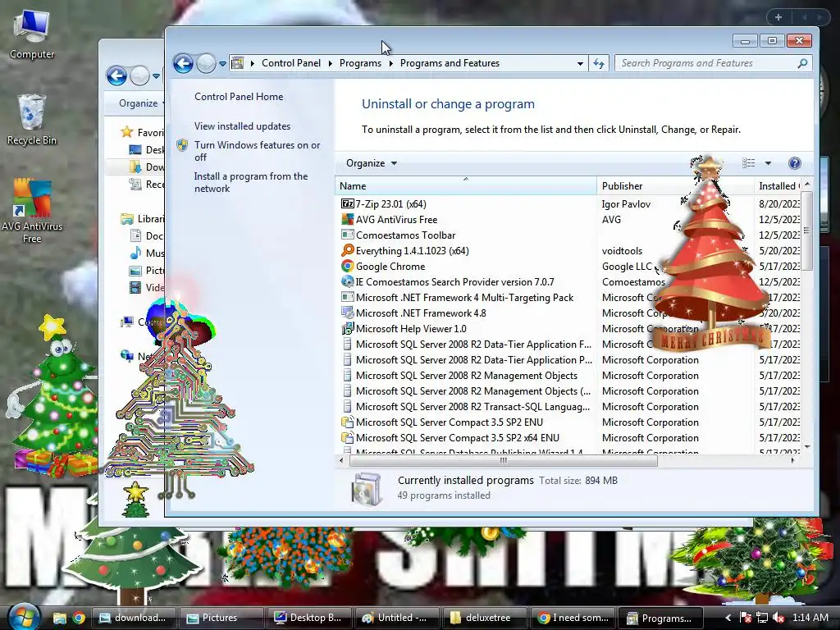Open the address bar history dropdown
840x630 pixels.
(580, 64)
